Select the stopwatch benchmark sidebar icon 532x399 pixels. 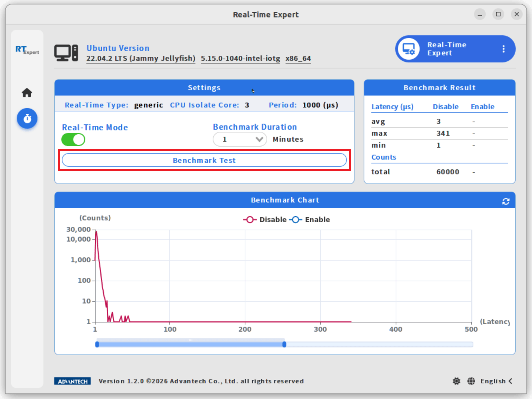pyautogui.click(x=27, y=119)
